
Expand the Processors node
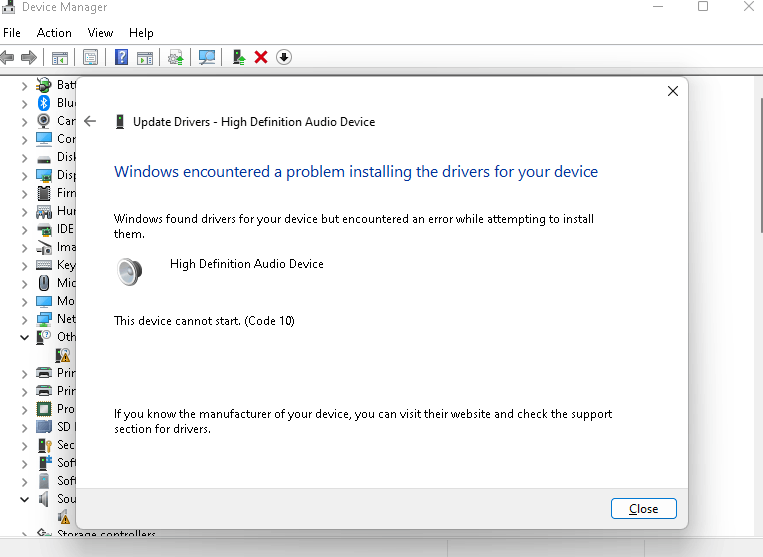[x=24, y=410]
